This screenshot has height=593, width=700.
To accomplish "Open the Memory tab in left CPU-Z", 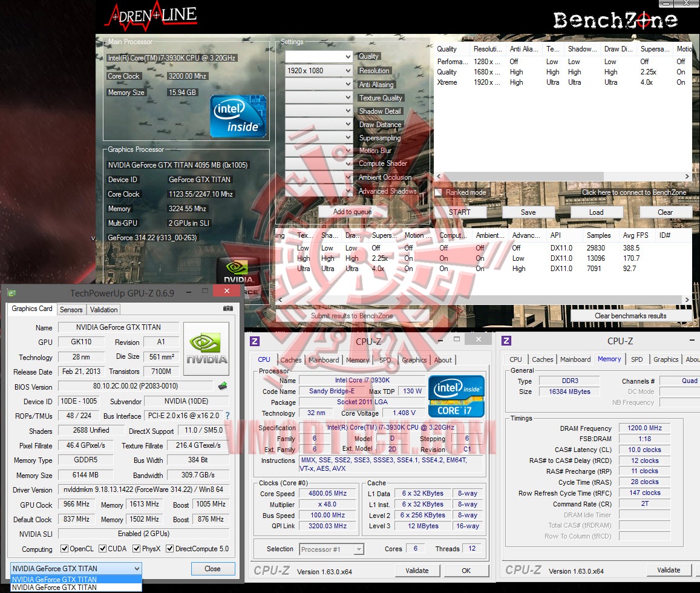I will point(358,360).
